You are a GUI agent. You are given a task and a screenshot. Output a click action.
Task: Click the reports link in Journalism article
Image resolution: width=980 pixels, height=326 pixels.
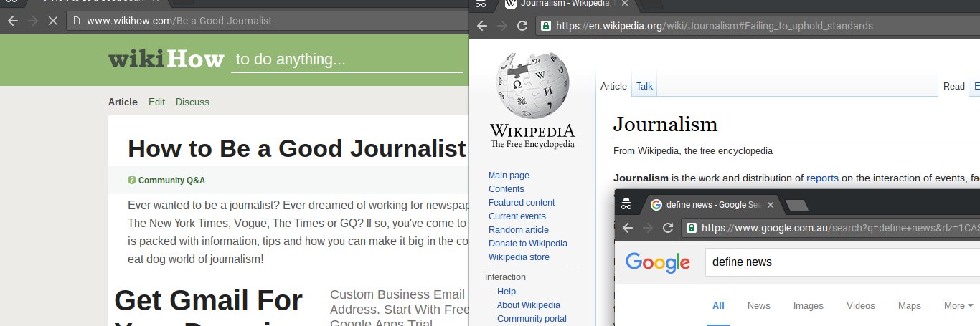tap(822, 178)
